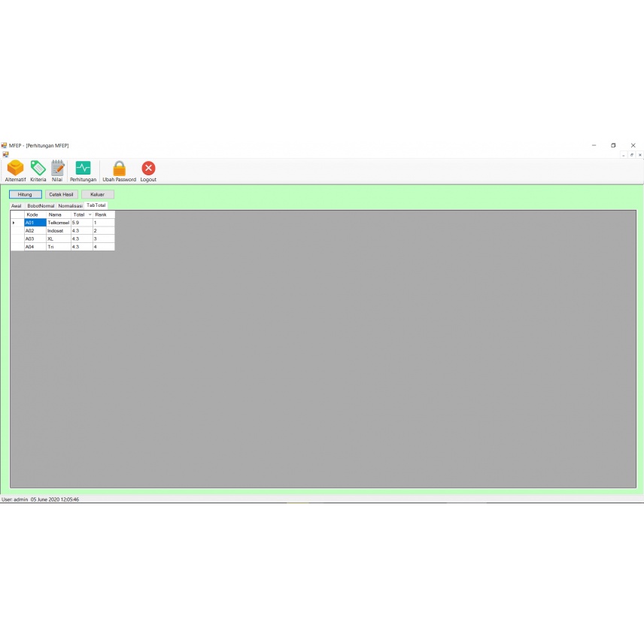Viewport: 644px width, 644px height.
Task: Select the row marker for Telkomsel
Action: point(14,223)
